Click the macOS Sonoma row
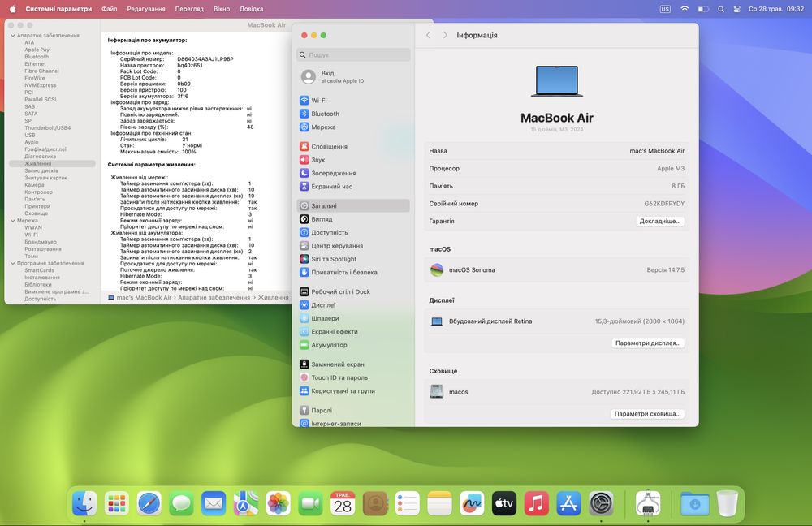Screen dimensions: 812x526 coord(557,269)
